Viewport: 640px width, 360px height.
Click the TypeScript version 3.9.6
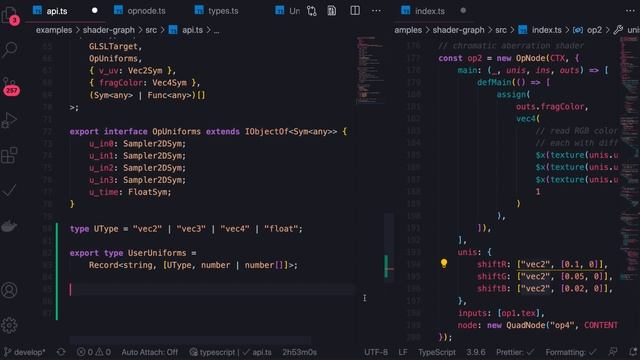tap(476, 352)
